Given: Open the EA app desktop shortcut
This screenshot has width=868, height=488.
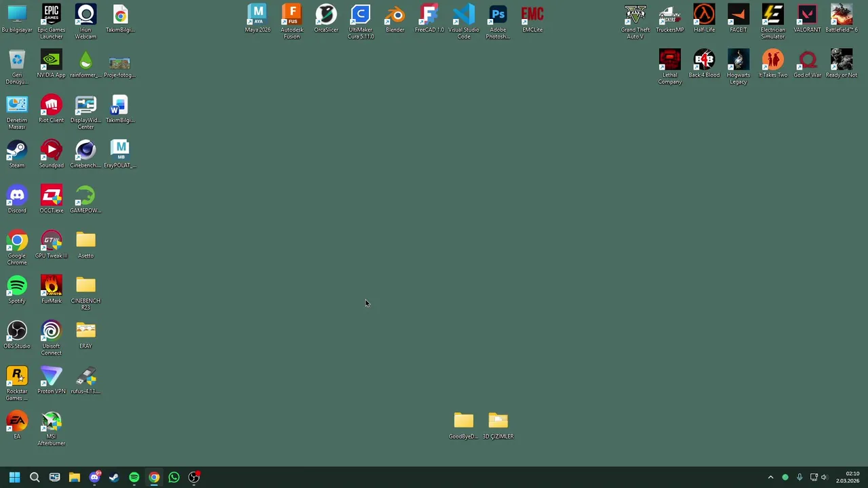Looking at the screenshot, I should click(17, 425).
